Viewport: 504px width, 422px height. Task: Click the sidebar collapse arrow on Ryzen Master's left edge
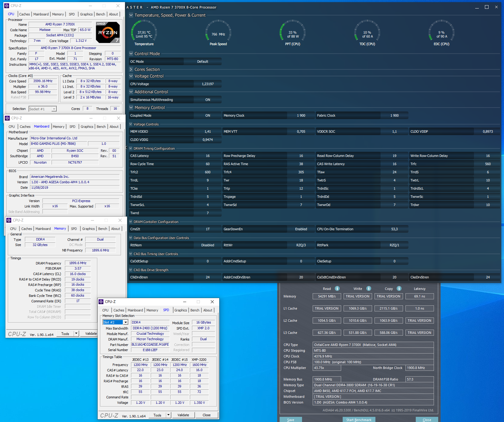click(126, 148)
